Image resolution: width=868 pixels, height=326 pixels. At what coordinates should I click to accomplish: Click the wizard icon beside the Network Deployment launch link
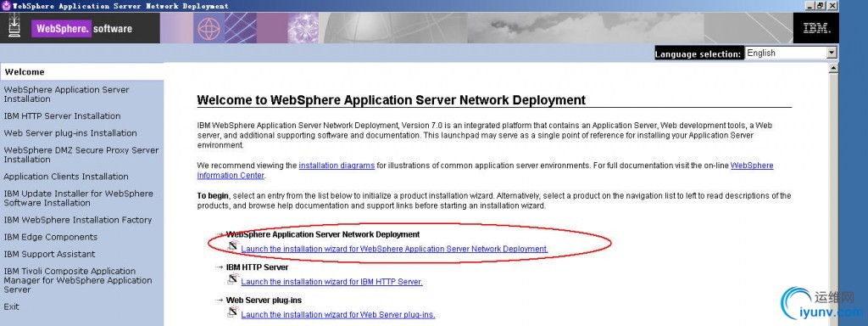(x=232, y=245)
